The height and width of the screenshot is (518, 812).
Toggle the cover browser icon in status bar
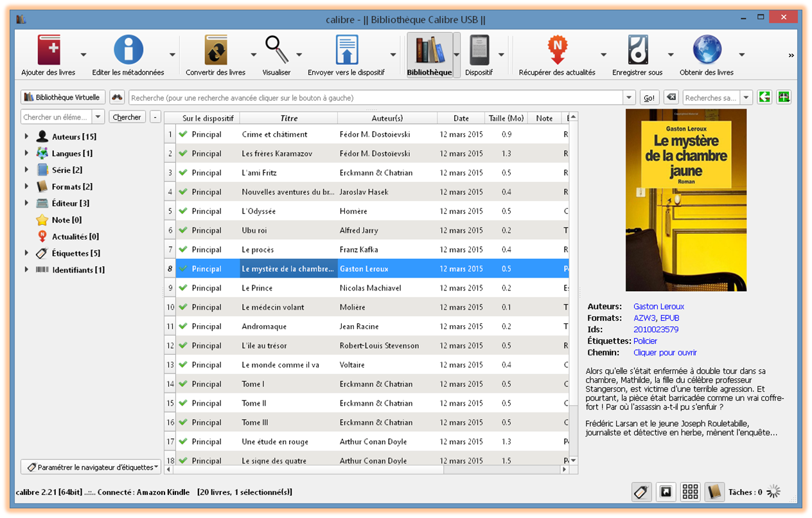click(x=666, y=492)
